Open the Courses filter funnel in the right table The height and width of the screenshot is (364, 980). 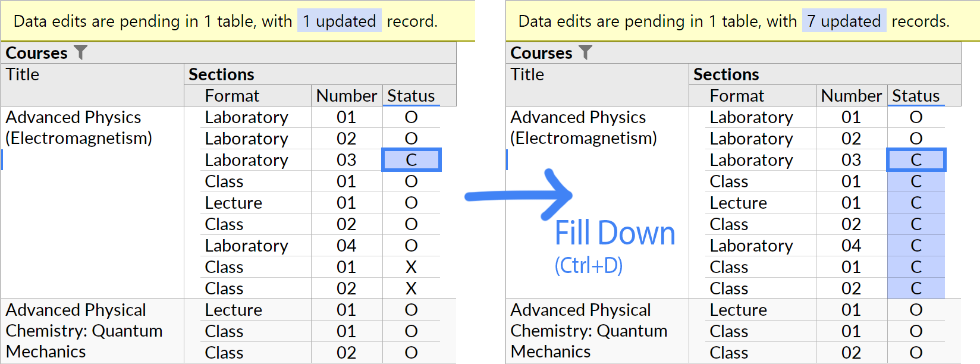(586, 52)
